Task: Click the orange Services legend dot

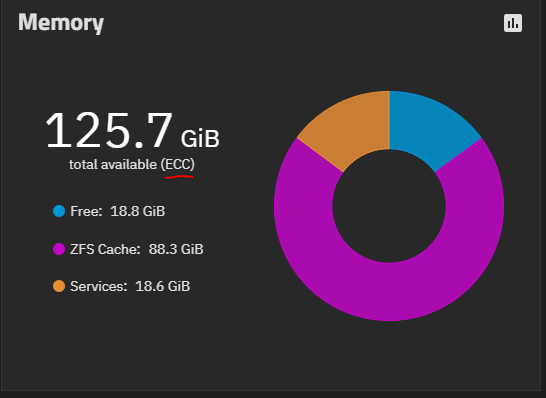Action: click(59, 286)
